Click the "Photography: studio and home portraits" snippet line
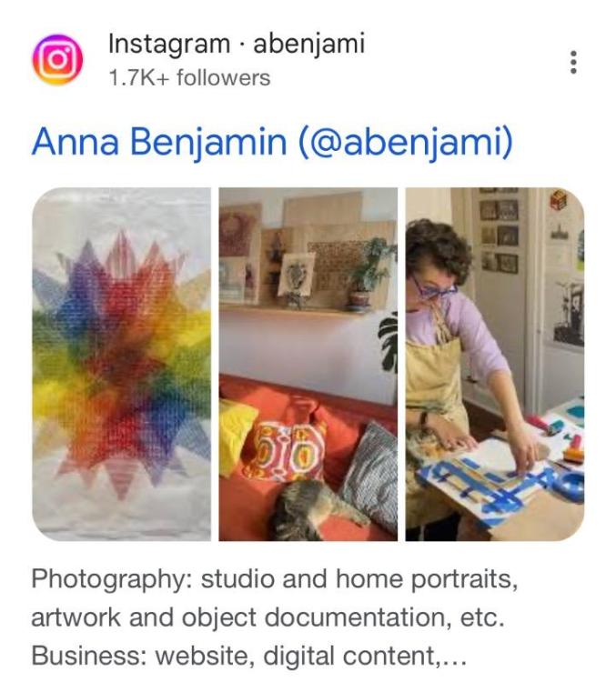616x682 pixels. coord(275,580)
